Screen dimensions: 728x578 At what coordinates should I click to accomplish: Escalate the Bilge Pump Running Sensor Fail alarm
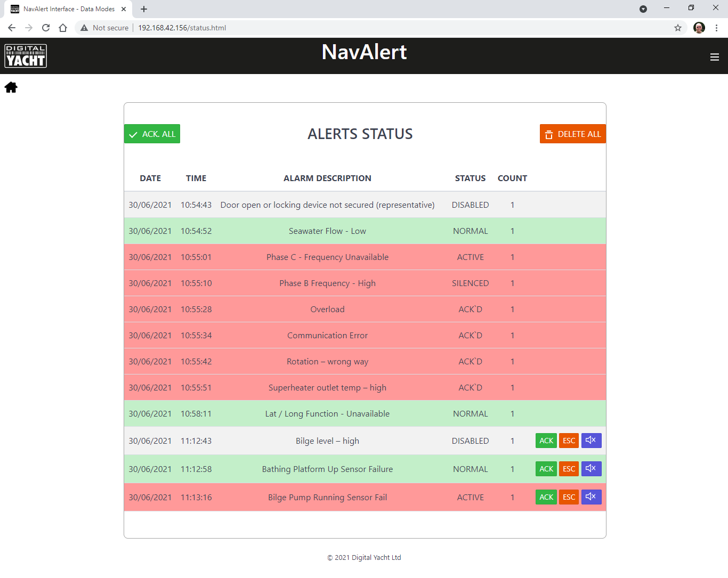[569, 497]
